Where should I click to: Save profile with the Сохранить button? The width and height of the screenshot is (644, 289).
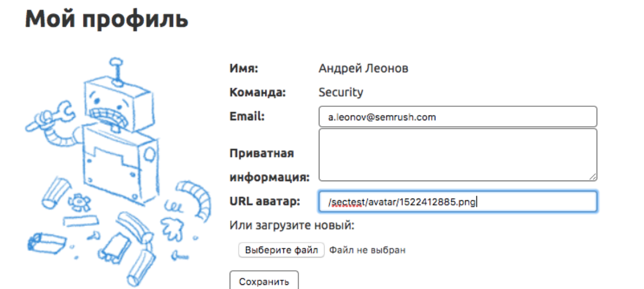(x=264, y=281)
